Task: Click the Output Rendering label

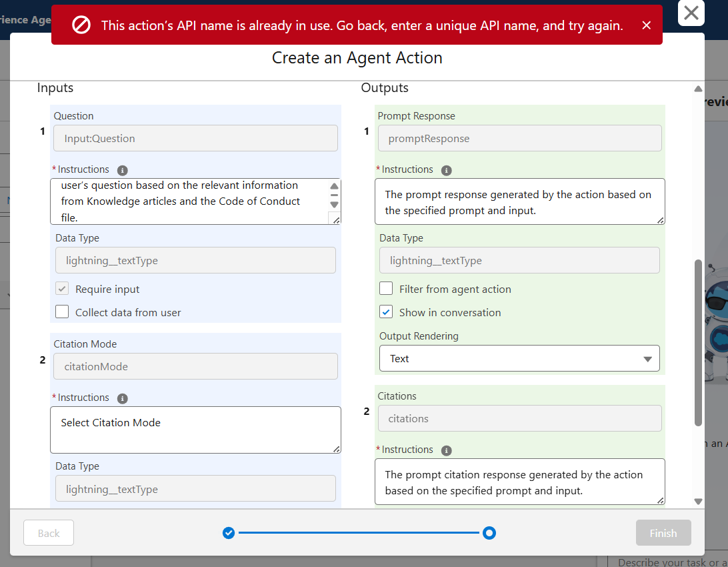Action: [x=419, y=336]
